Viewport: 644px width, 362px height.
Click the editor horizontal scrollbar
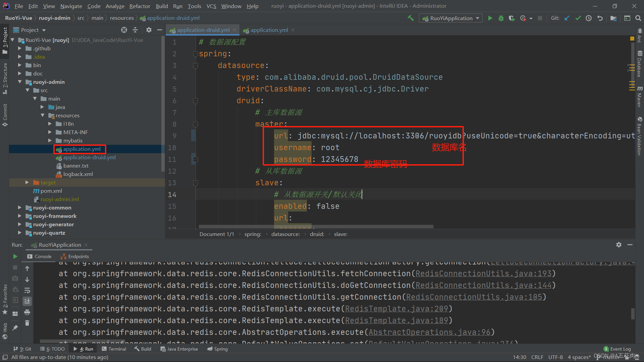[316, 227]
